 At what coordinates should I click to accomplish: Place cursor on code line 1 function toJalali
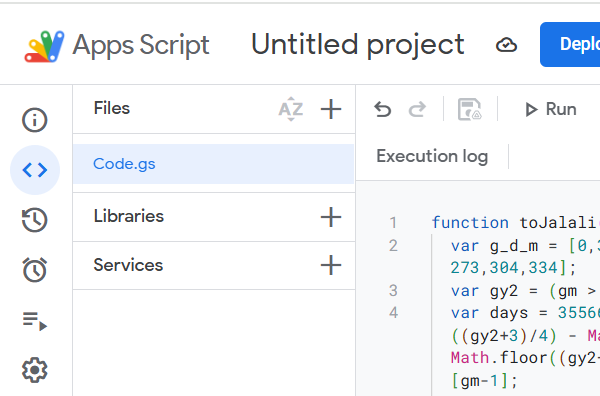click(x=515, y=222)
